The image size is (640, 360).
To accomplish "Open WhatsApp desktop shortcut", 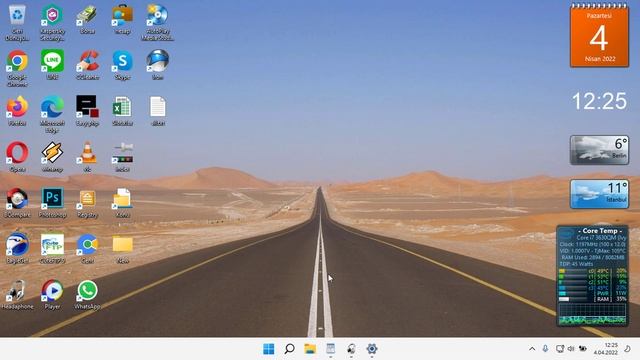I will [87, 291].
